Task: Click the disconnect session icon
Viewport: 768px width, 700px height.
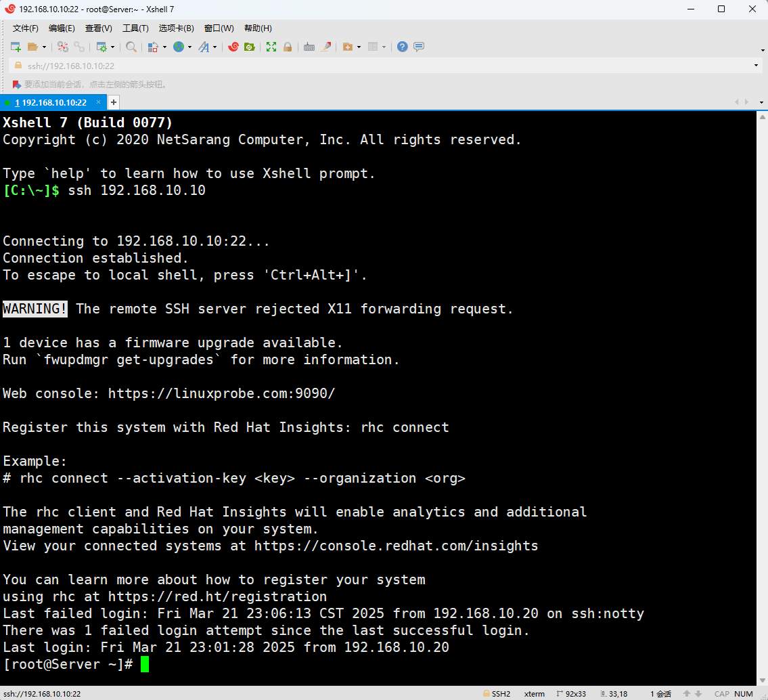Action: click(79, 47)
